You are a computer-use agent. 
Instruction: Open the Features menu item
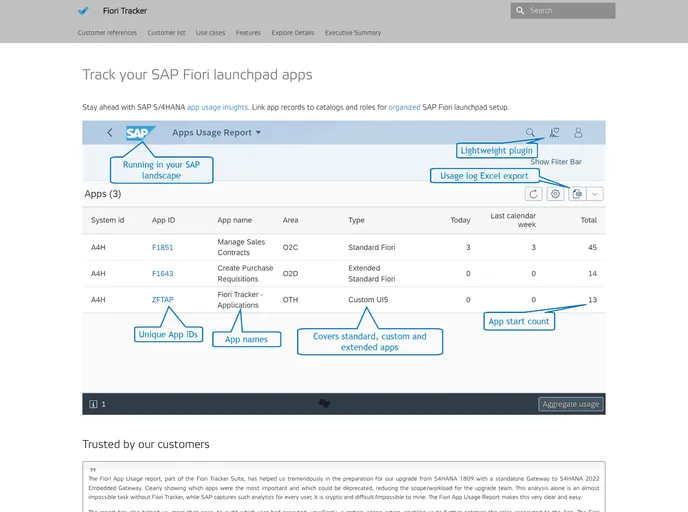coord(248,32)
